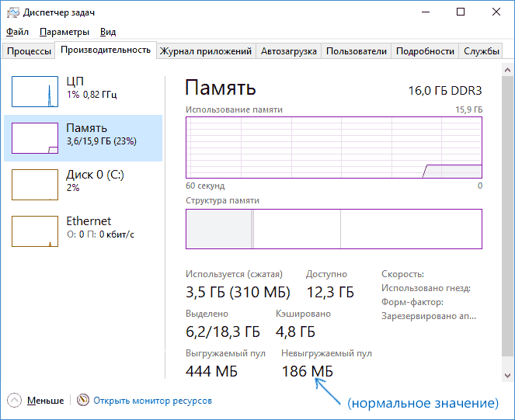
Task: Minimize the Диспетчер задач window
Action: (426, 12)
